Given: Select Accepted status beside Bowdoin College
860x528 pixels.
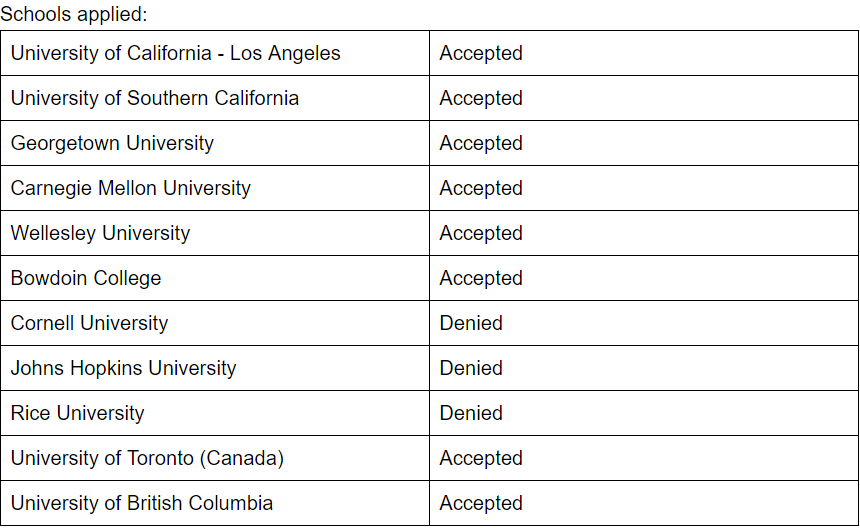Looking at the screenshot, I should (481, 278).
